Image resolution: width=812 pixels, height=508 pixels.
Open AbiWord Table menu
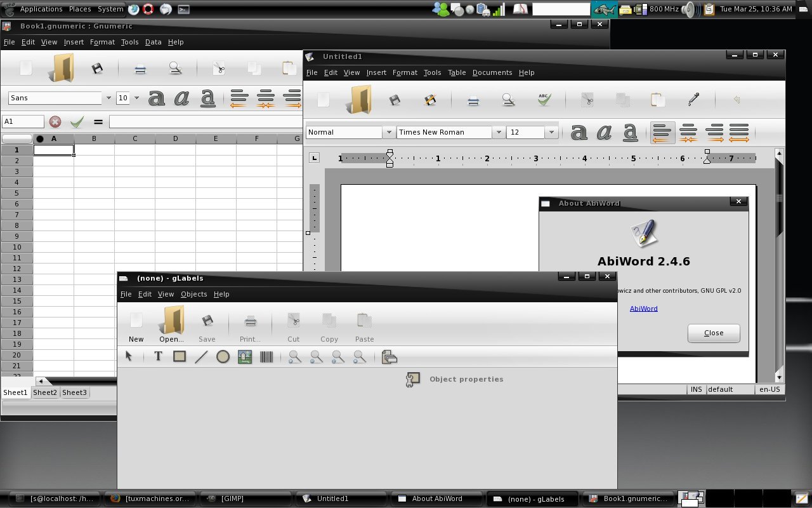click(x=457, y=72)
